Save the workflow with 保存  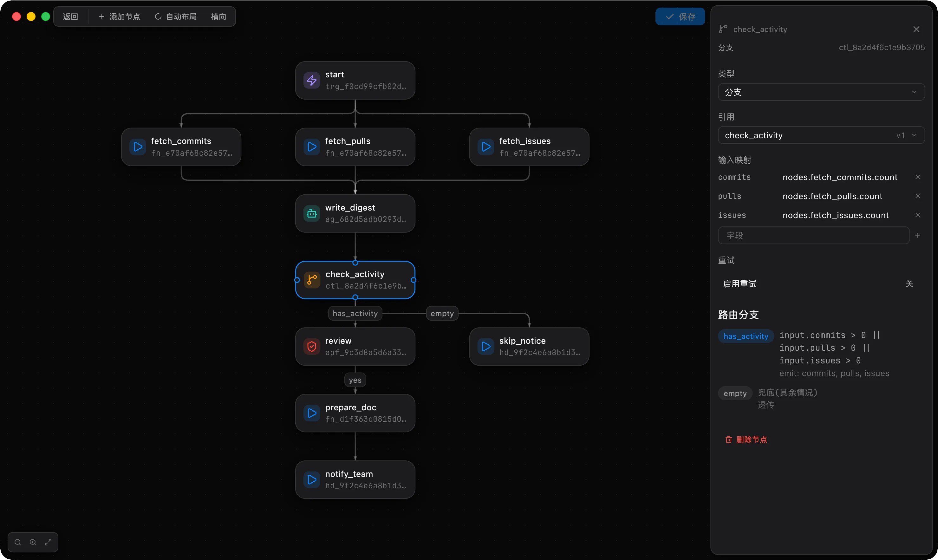pyautogui.click(x=680, y=16)
